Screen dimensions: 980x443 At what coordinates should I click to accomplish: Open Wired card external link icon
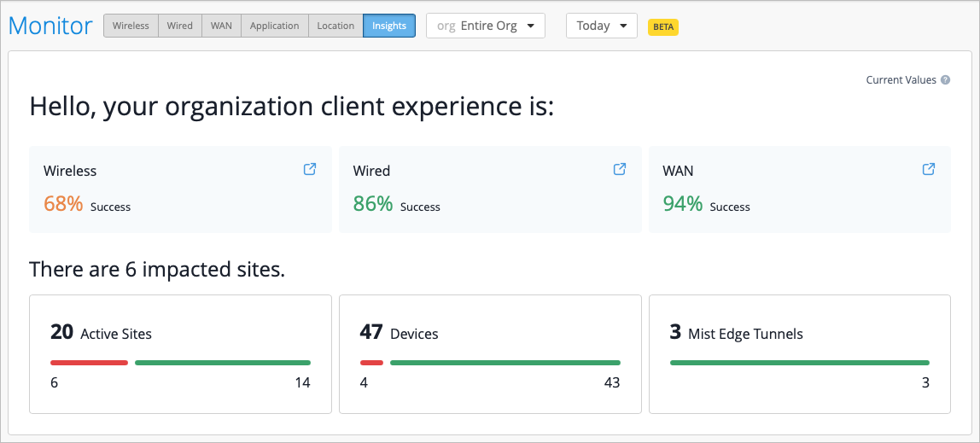point(620,169)
